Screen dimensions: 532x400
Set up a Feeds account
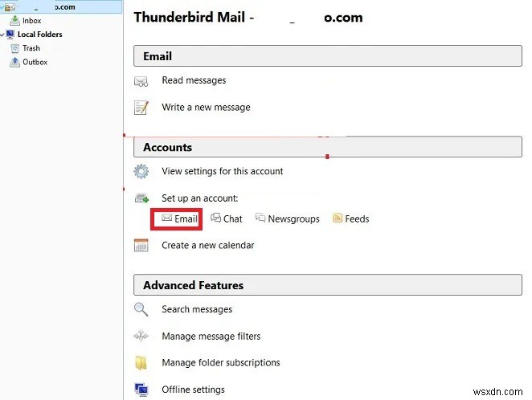coord(357,219)
